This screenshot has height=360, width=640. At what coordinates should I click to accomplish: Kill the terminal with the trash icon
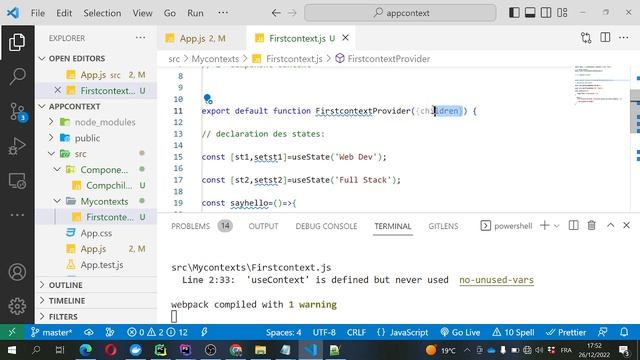tap(591, 225)
